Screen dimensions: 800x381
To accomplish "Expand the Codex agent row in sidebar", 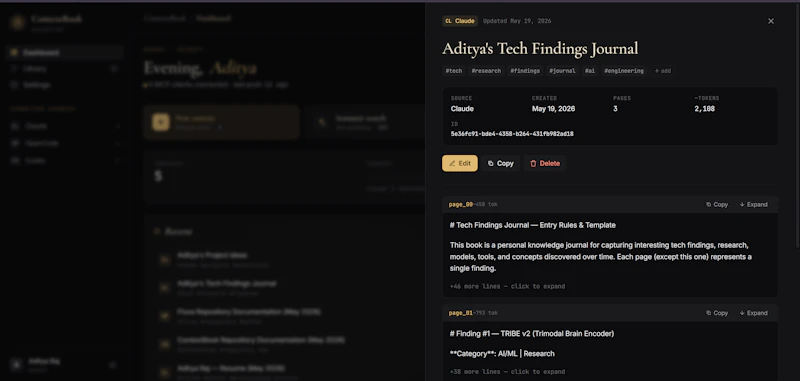I will click(64, 161).
